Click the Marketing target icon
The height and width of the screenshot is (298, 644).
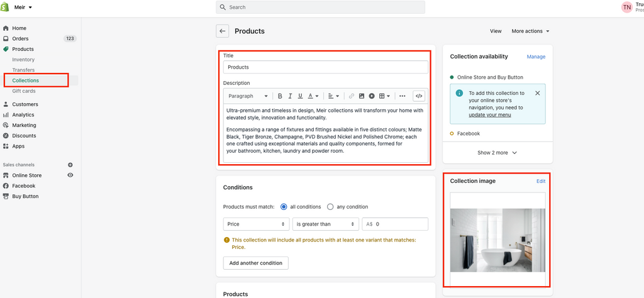click(x=6, y=125)
